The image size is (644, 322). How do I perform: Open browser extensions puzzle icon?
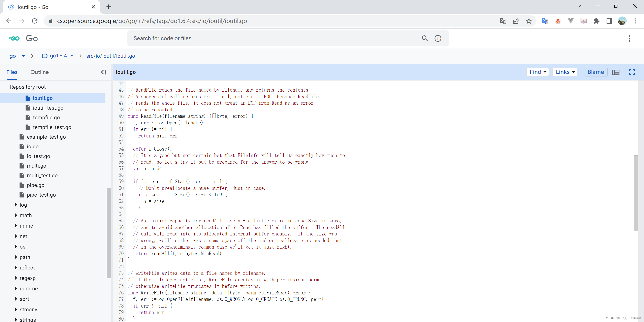click(597, 21)
